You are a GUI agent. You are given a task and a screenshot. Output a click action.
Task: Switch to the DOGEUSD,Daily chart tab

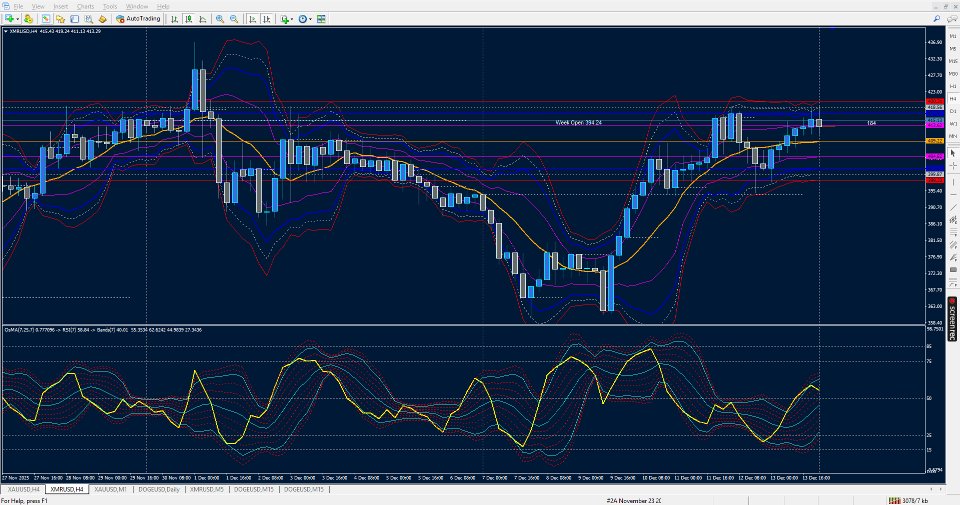(x=159, y=489)
